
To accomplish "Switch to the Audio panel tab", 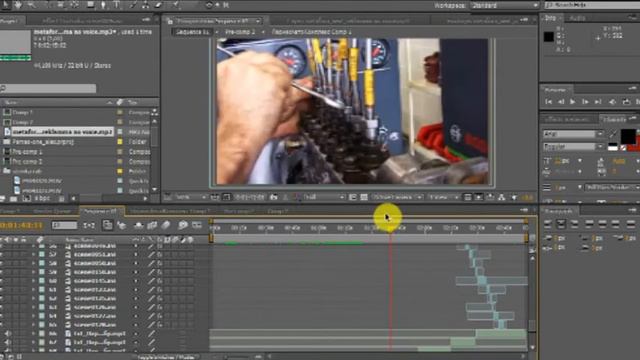I will [577, 18].
